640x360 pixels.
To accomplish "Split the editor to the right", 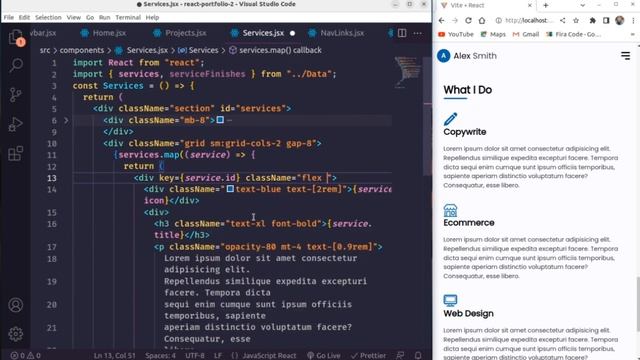I will (x=402, y=33).
